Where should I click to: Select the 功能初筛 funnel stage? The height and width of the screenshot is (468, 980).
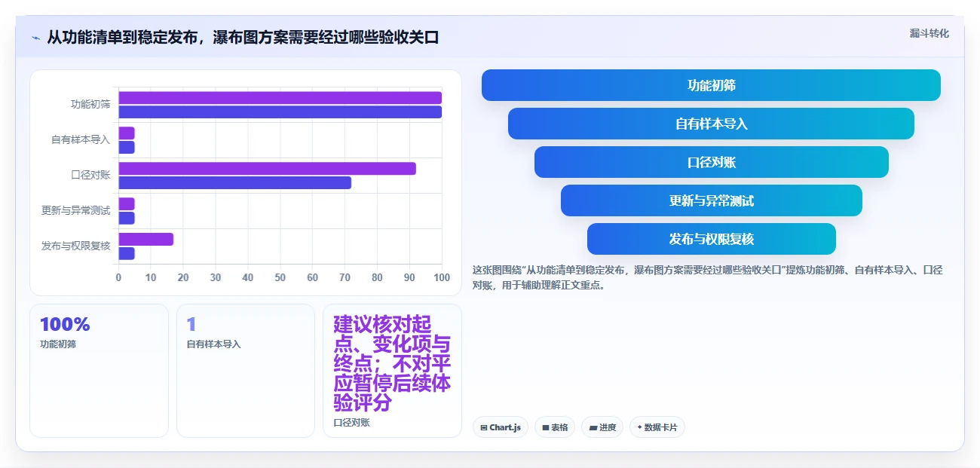click(711, 85)
